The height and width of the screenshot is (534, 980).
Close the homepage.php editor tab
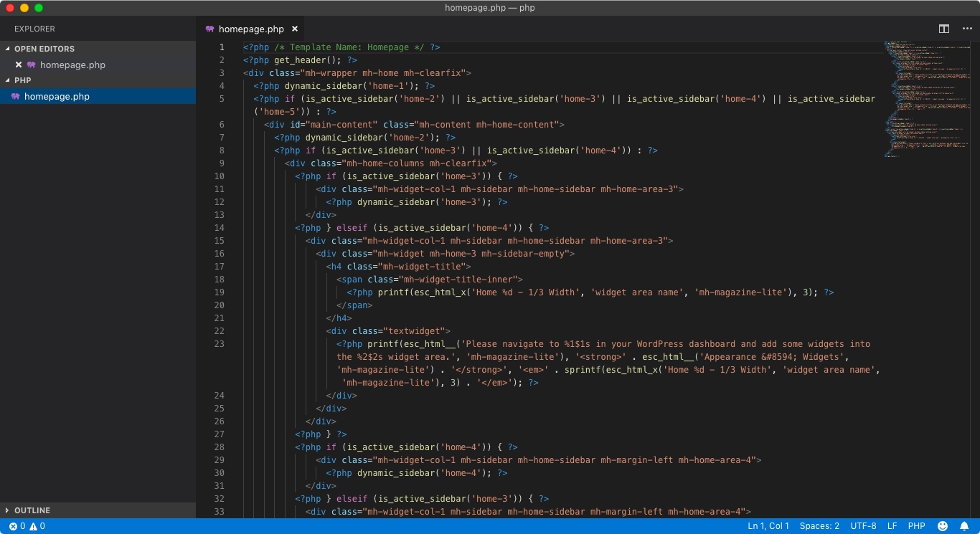(294, 29)
